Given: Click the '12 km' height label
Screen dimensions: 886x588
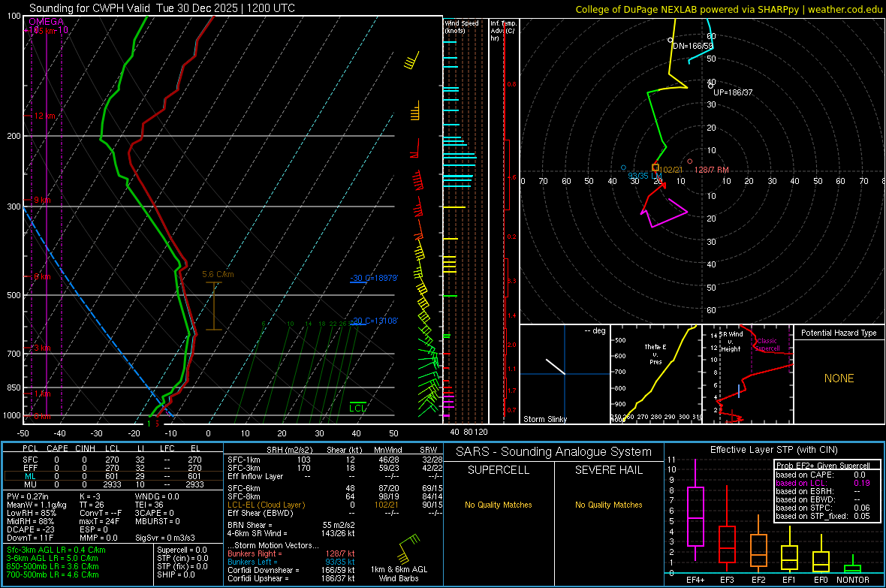Looking at the screenshot, I should coord(44,116).
